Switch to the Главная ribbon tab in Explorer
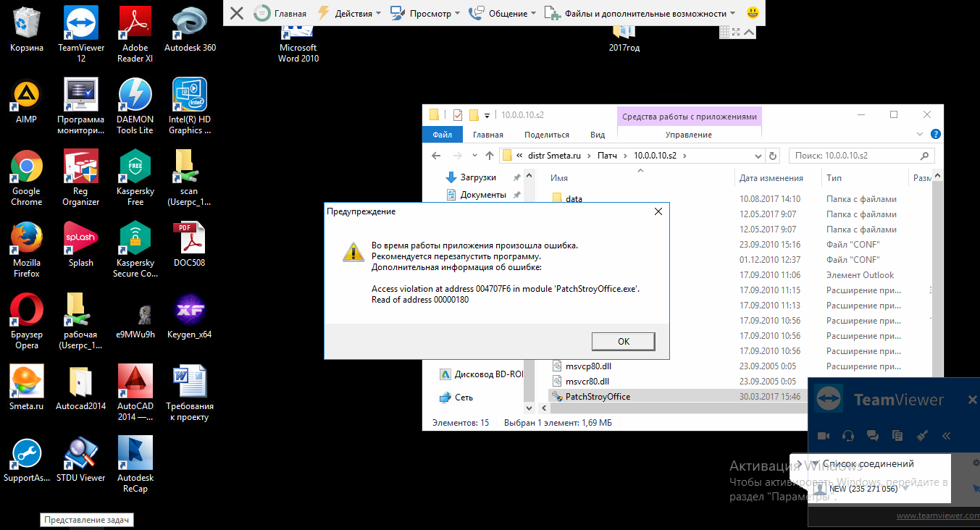Image resolution: width=980 pixels, height=530 pixels. click(488, 135)
